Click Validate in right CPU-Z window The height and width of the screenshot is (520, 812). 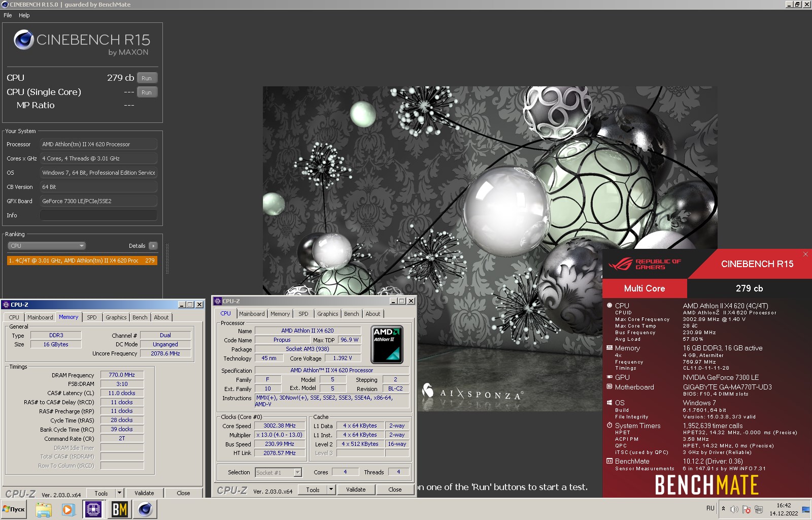[356, 490]
